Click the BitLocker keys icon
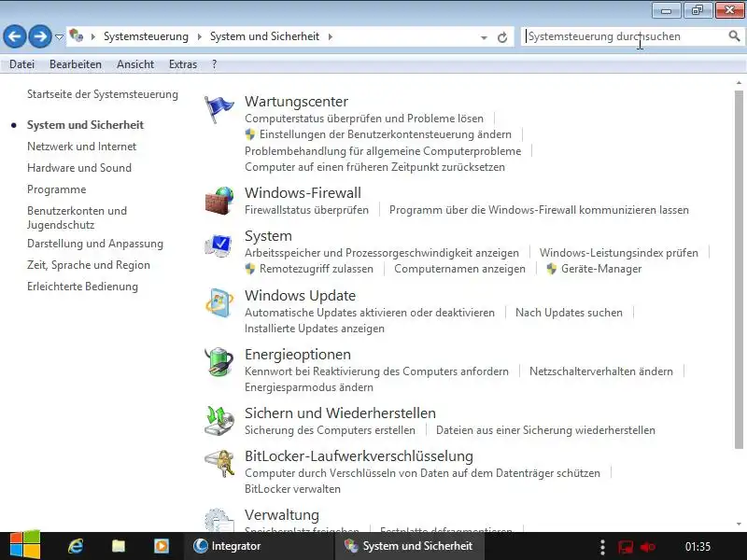Viewport: 747px width, 560px height. click(219, 463)
